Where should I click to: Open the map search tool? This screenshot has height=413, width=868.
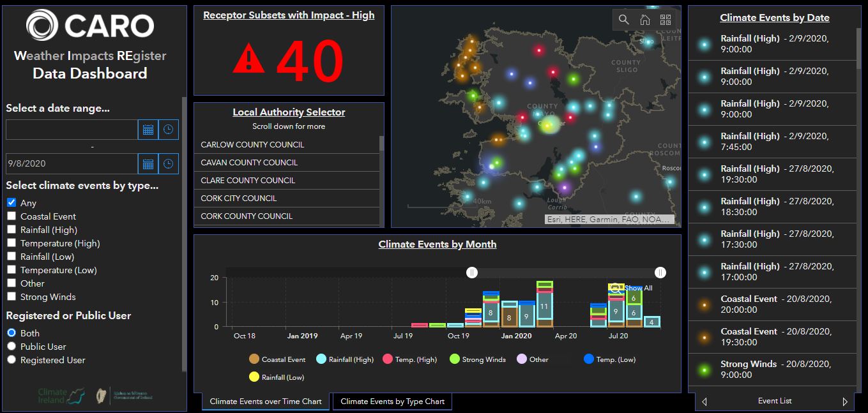[x=624, y=20]
